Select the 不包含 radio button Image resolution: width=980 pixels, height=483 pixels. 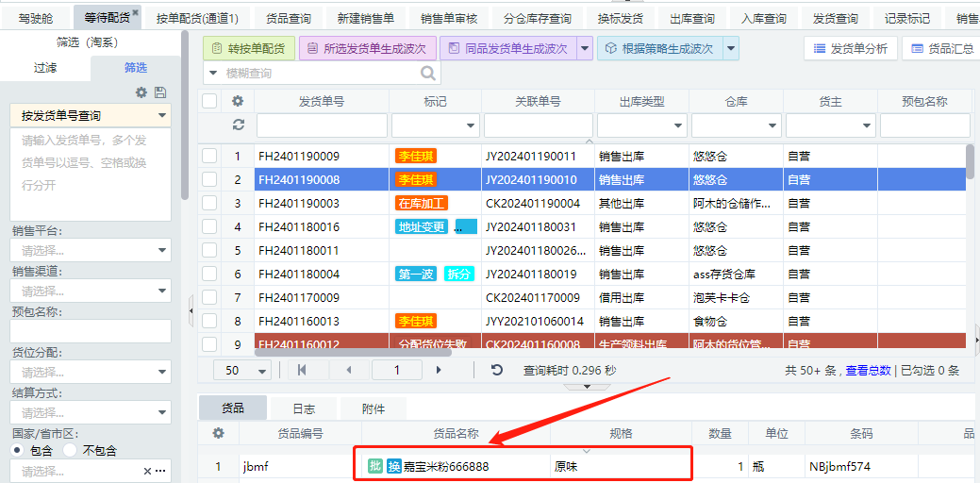coord(70,450)
